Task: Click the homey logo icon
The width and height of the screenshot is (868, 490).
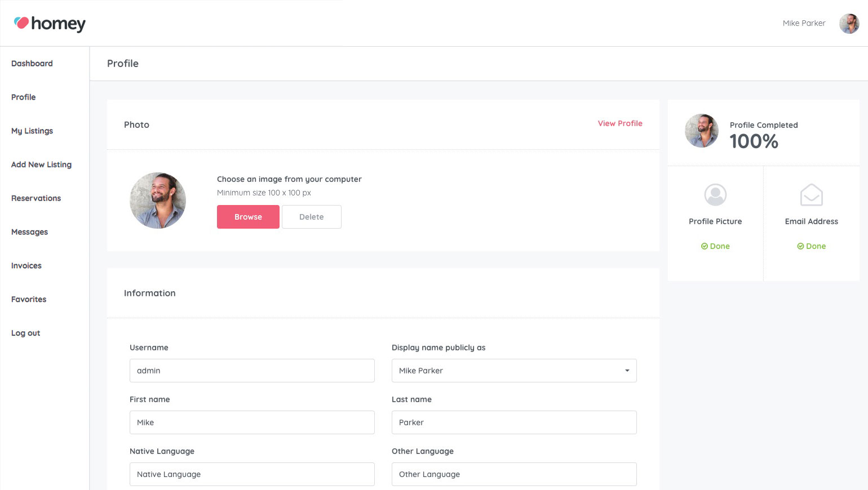Action: click(x=21, y=23)
